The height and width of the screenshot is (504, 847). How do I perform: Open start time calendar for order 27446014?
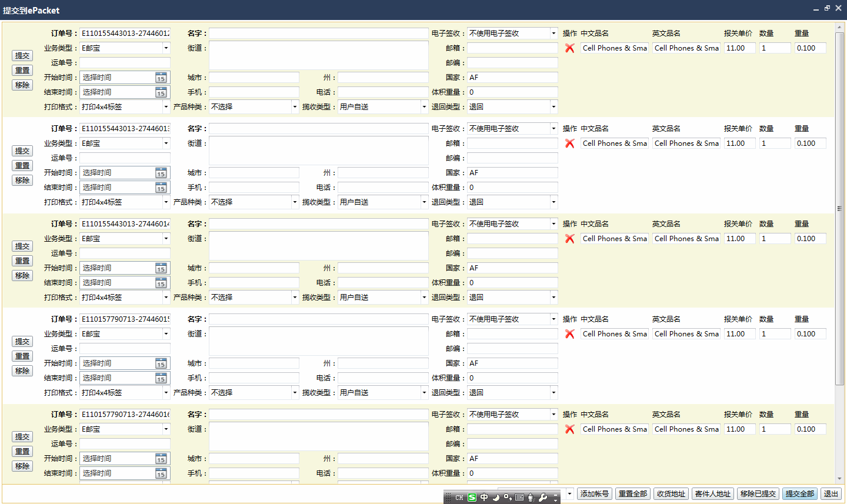[x=161, y=268]
